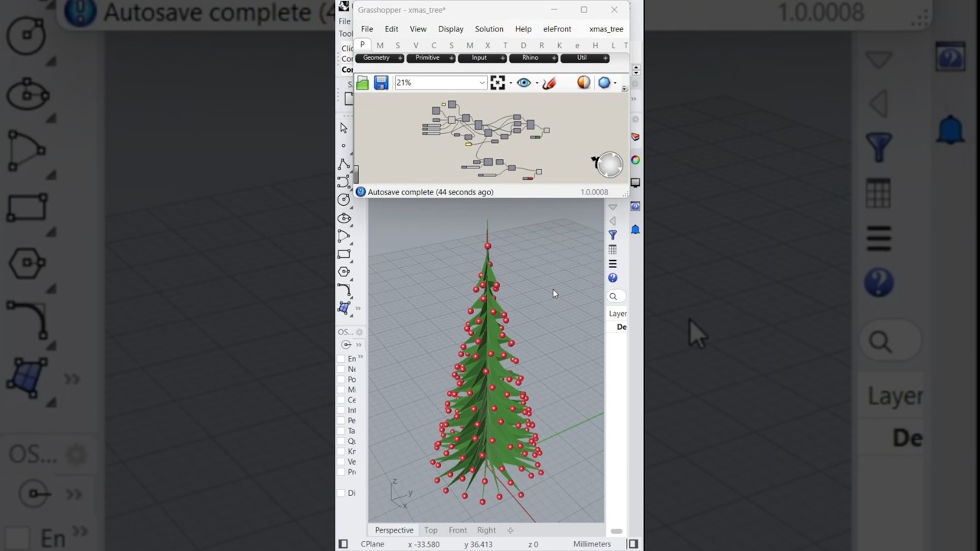Screen dimensions: 980x551
Task: Open the Layers panel stacked-sheets icon
Action: [635, 137]
